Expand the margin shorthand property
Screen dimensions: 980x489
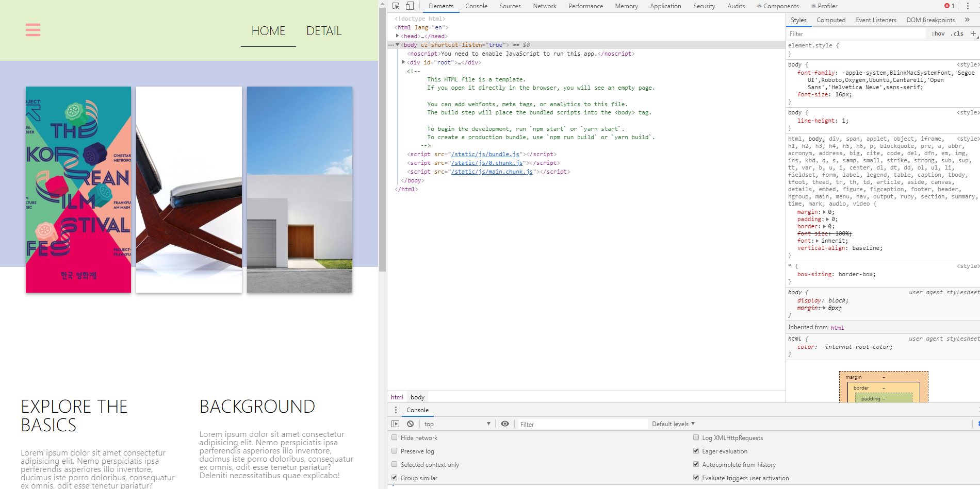[825, 212]
